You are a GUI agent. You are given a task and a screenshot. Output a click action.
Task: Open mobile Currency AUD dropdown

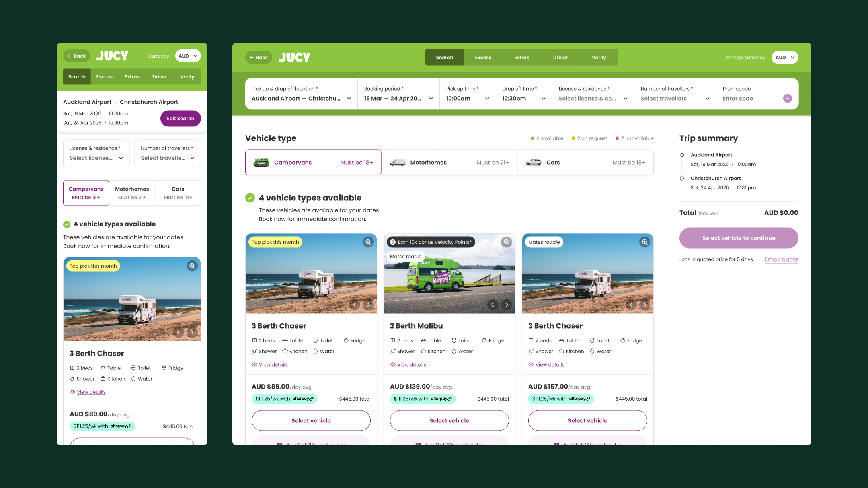188,56
